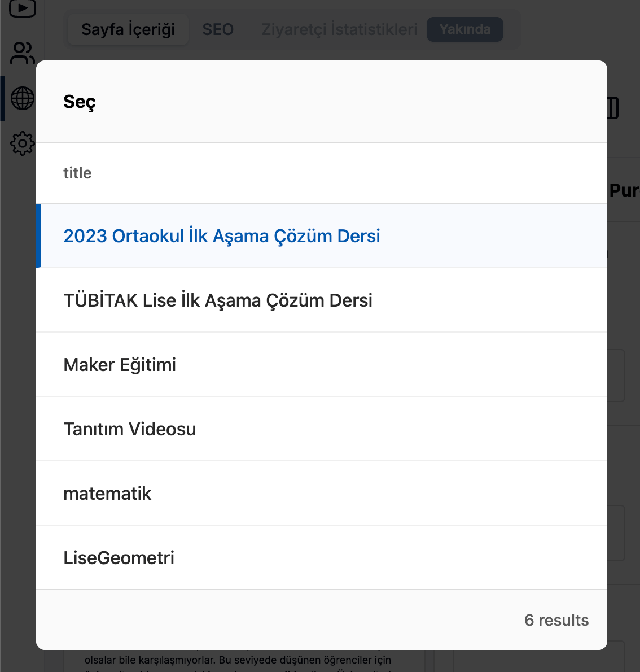Click the partially hidden panel layout icon
Screen dimensions: 640x672
tap(613, 108)
